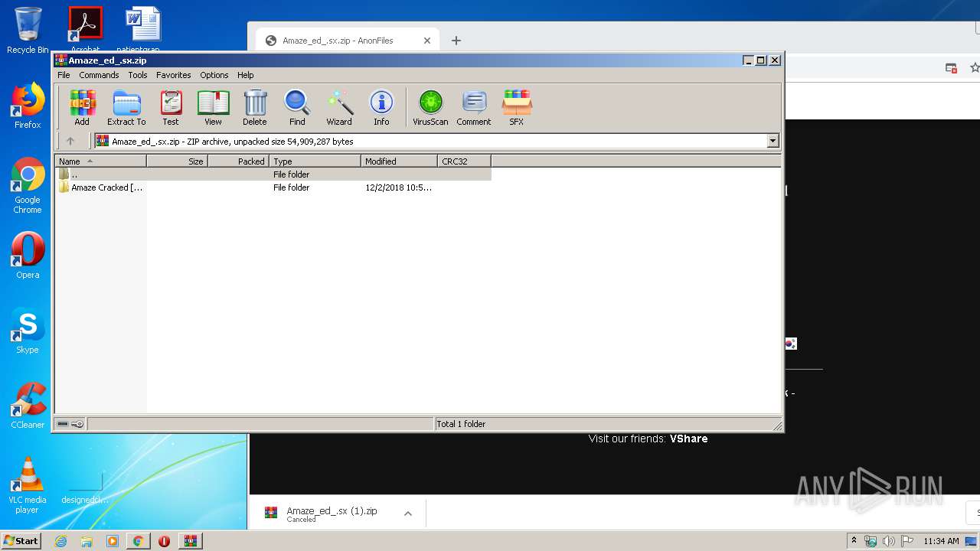The image size is (980, 551).
Task: Go up one level arrow button
Action: pos(70,141)
